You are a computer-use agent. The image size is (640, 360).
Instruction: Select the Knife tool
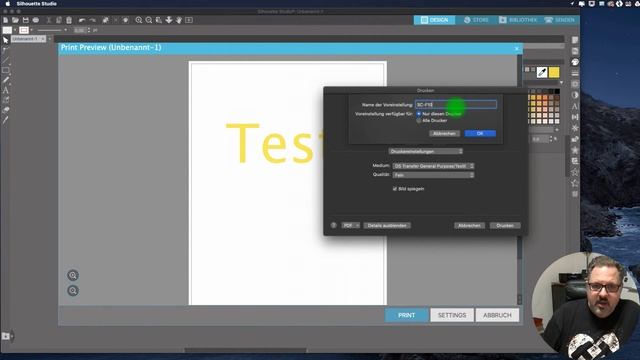5,120
